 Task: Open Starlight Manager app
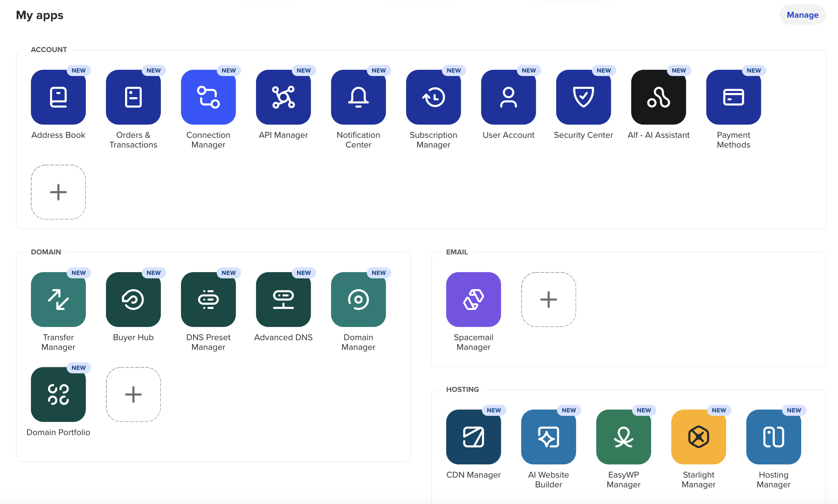(699, 437)
